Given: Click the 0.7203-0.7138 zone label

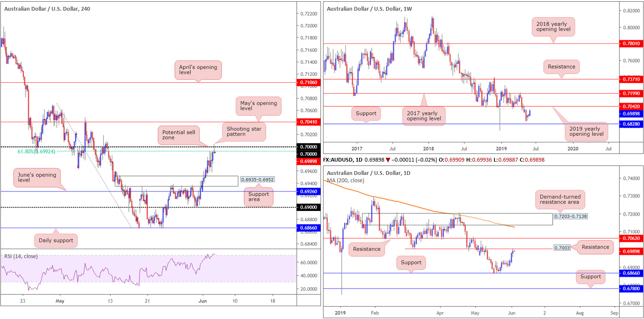Looking at the screenshot, I should tap(570, 217).
